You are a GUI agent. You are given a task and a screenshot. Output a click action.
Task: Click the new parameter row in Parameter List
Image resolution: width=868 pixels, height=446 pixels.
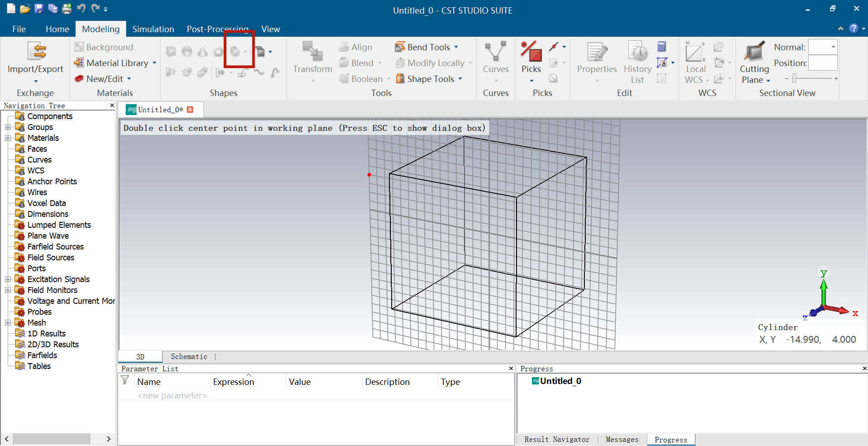point(172,395)
